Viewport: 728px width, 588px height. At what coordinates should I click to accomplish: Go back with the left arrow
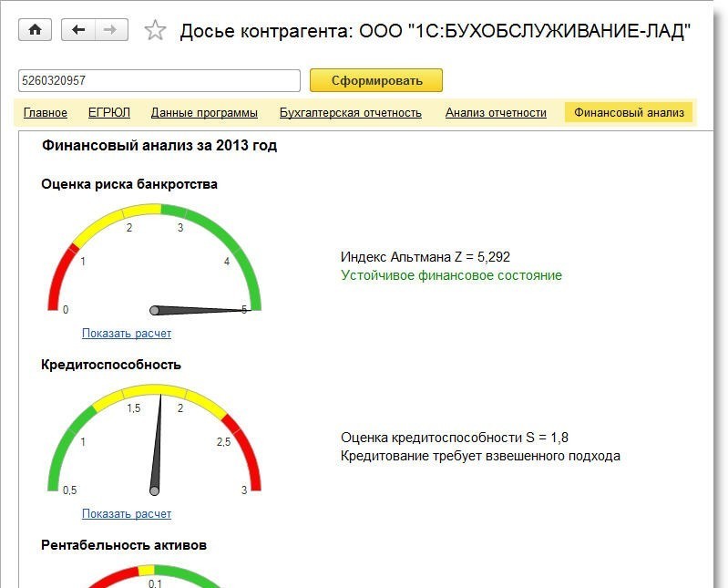78,30
